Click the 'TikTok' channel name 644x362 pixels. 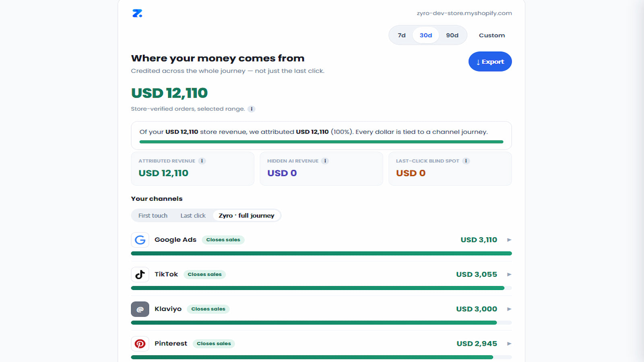point(166,274)
